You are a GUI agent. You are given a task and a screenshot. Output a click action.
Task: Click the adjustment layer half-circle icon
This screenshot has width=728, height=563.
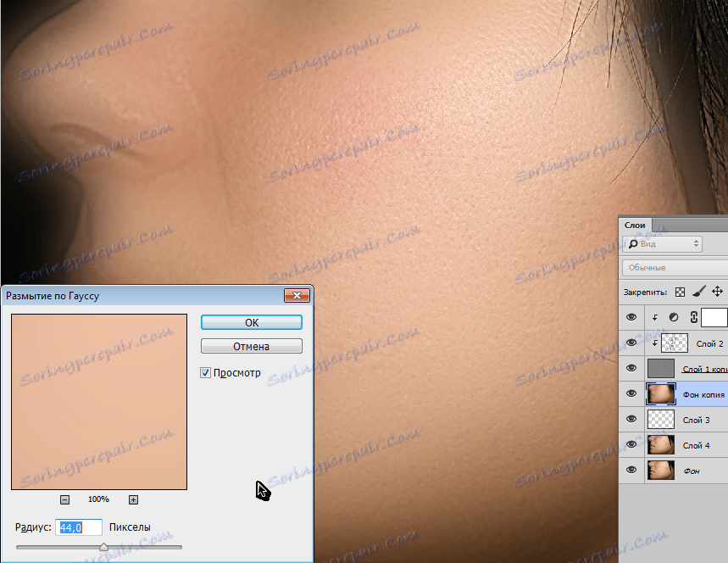point(674,317)
